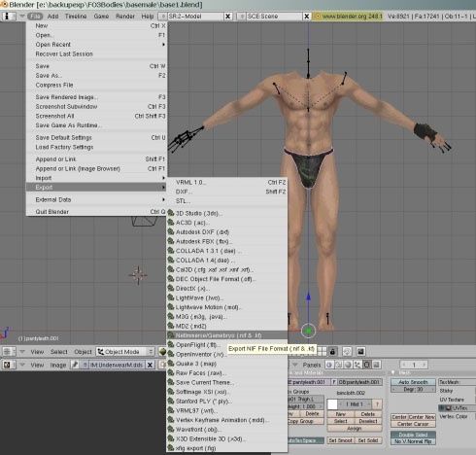Open the Shading context panel icon
Viewport: 476px width, 455px height.
[348, 365]
